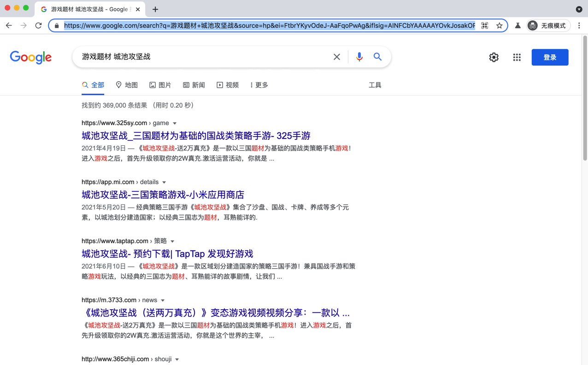This screenshot has width=588, height=365.
Task: Switch to the 新闻 tab
Action: [194, 85]
